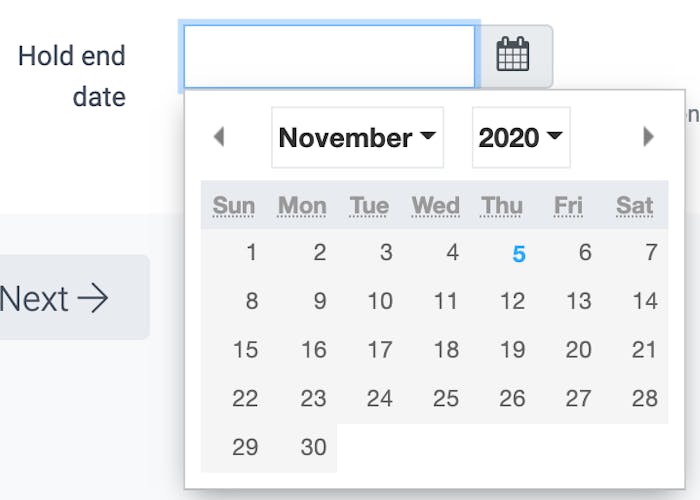This screenshot has width=700, height=500.
Task: Pick November 7 date
Action: 651,253
